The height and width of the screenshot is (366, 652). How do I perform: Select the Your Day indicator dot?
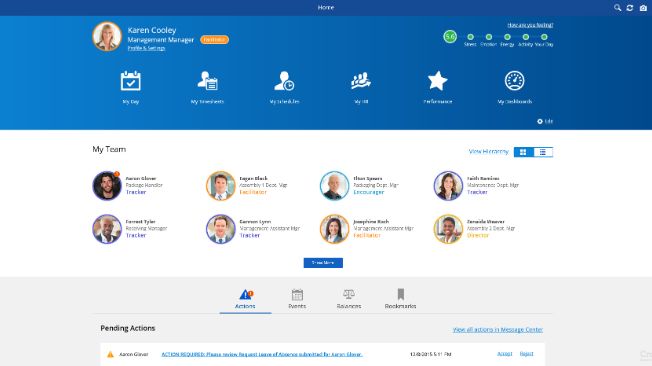544,37
